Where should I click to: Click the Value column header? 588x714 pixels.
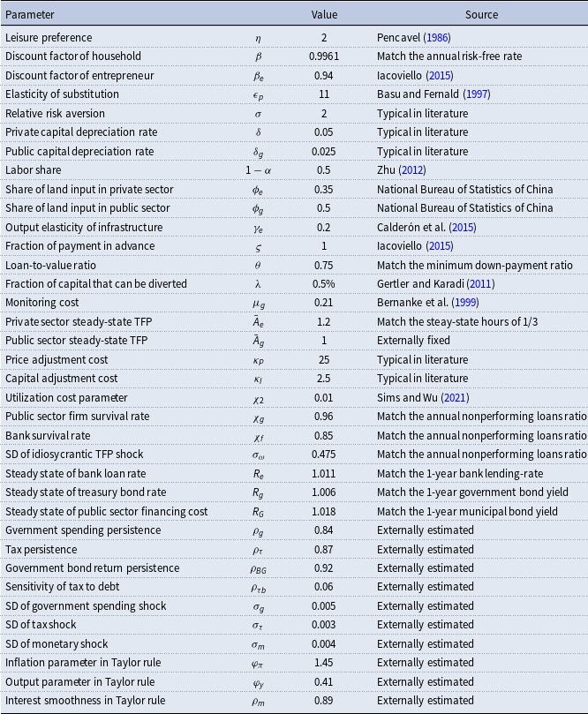pos(324,15)
